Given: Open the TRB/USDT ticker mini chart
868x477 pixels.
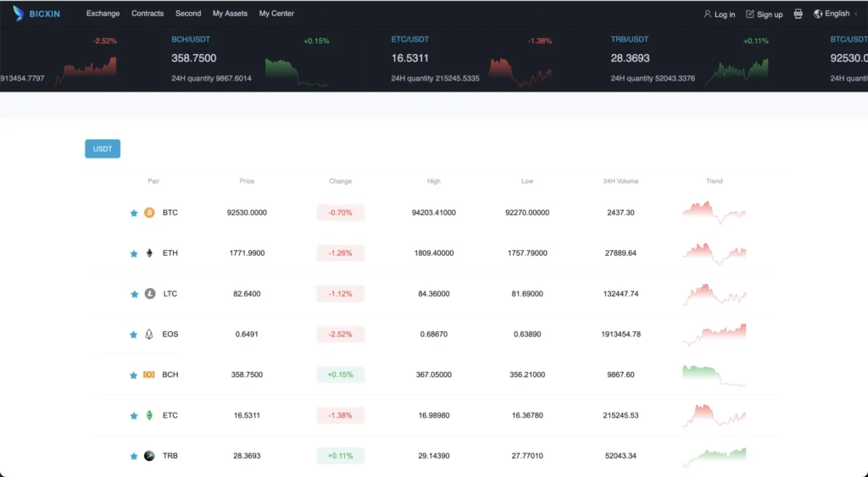Looking at the screenshot, I should 737,73.
